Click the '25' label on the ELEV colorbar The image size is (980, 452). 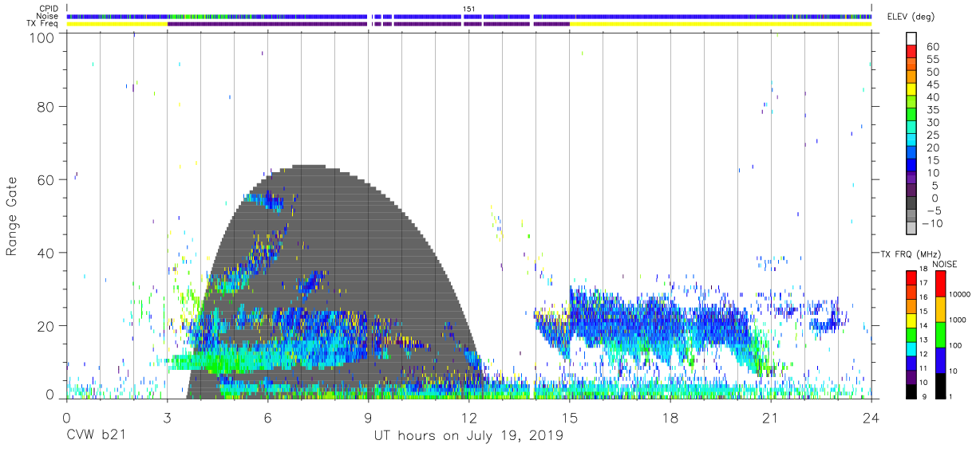933,135
